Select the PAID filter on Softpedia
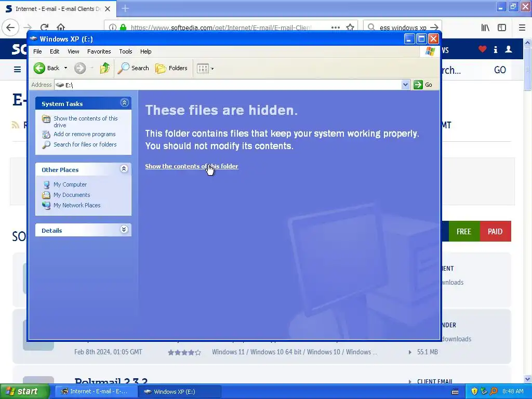 [495, 231]
